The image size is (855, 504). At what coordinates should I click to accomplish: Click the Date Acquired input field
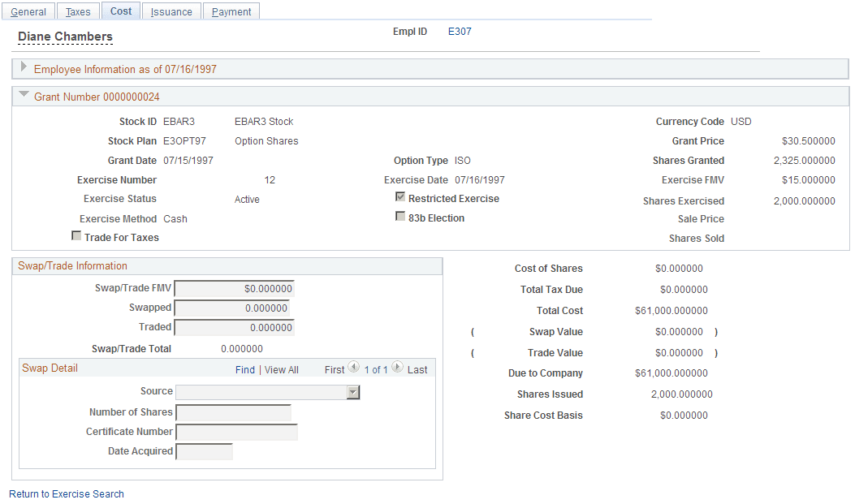click(x=204, y=451)
